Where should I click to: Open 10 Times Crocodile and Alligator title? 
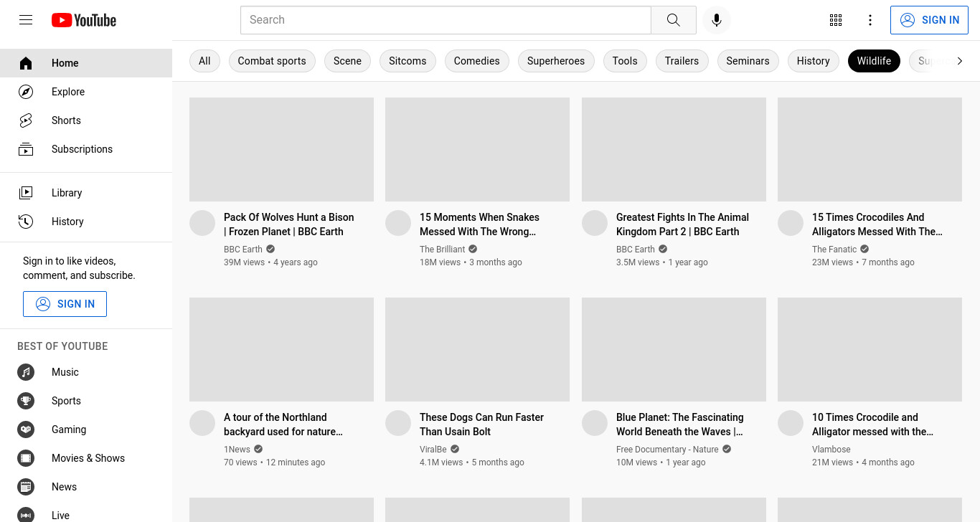click(872, 424)
